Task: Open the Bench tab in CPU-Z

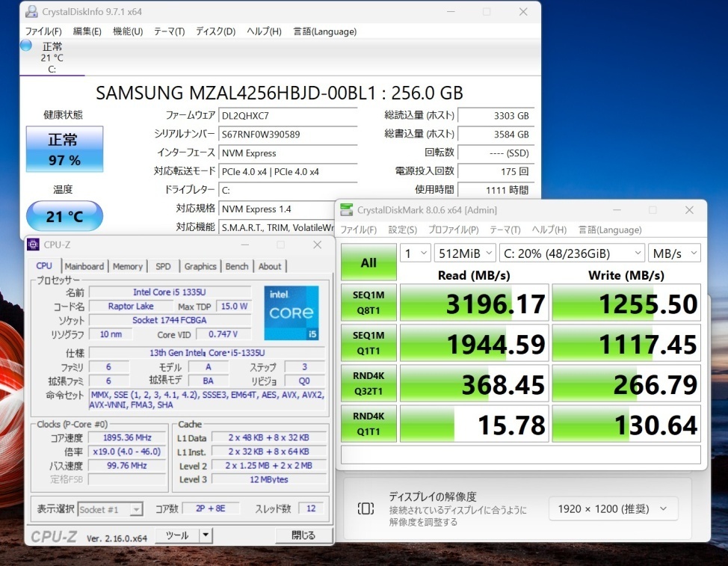Action: coord(236,266)
